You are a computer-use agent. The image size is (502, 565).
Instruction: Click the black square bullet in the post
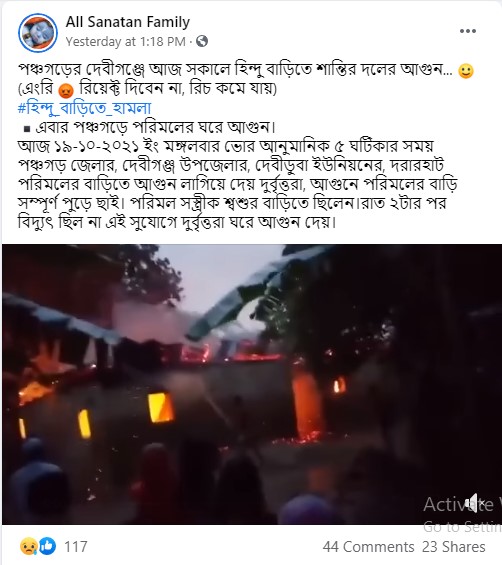tap(27, 128)
